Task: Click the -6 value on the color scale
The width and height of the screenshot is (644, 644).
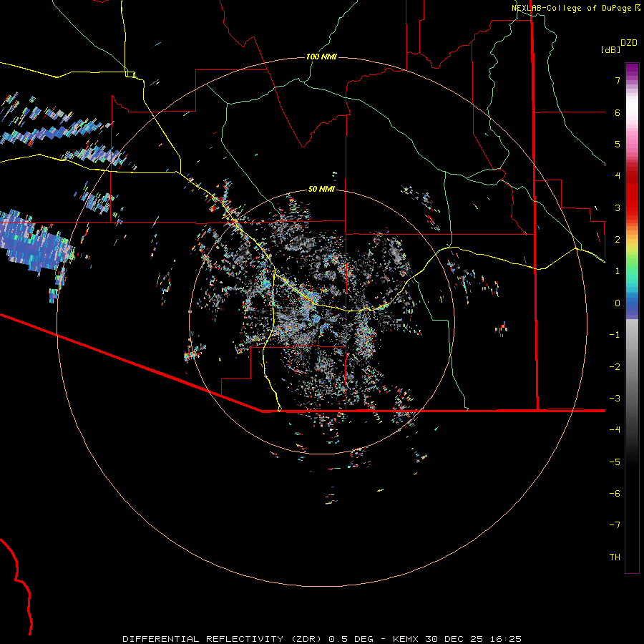Action: coord(615,494)
